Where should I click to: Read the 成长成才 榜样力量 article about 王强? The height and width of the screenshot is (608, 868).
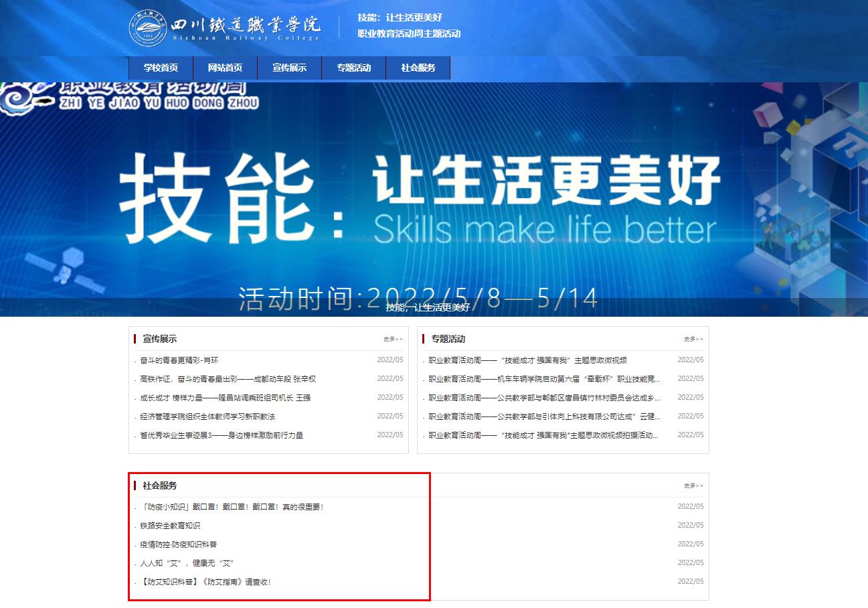pyautogui.click(x=225, y=398)
